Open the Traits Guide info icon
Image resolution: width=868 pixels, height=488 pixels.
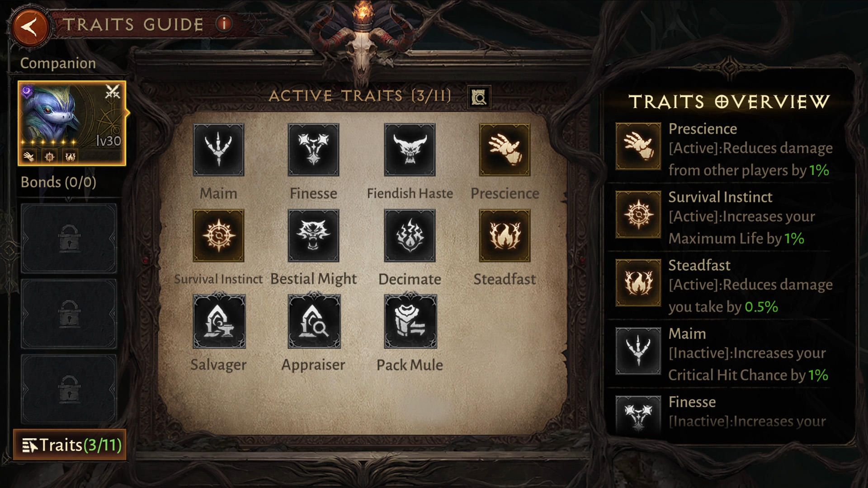tap(224, 23)
